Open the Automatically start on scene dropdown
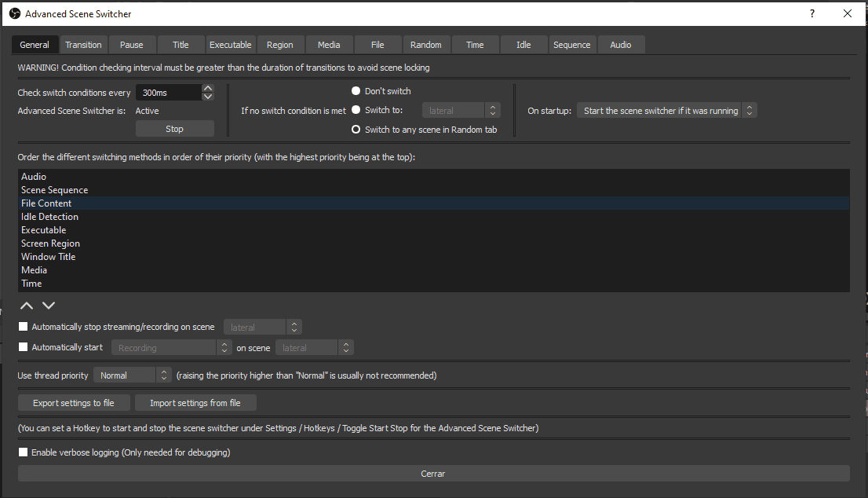The width and height of the screenshot is (868, 498). click(x=315, y=347)
